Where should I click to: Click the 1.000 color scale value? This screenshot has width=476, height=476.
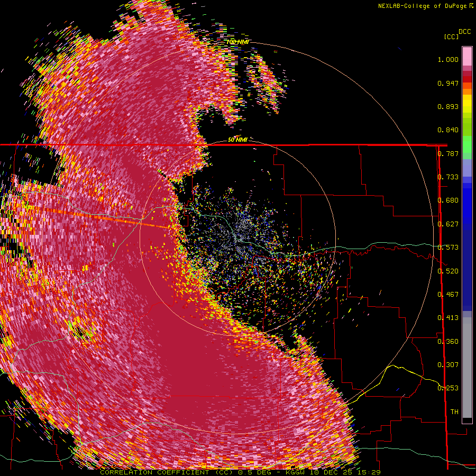coord(448,59)
